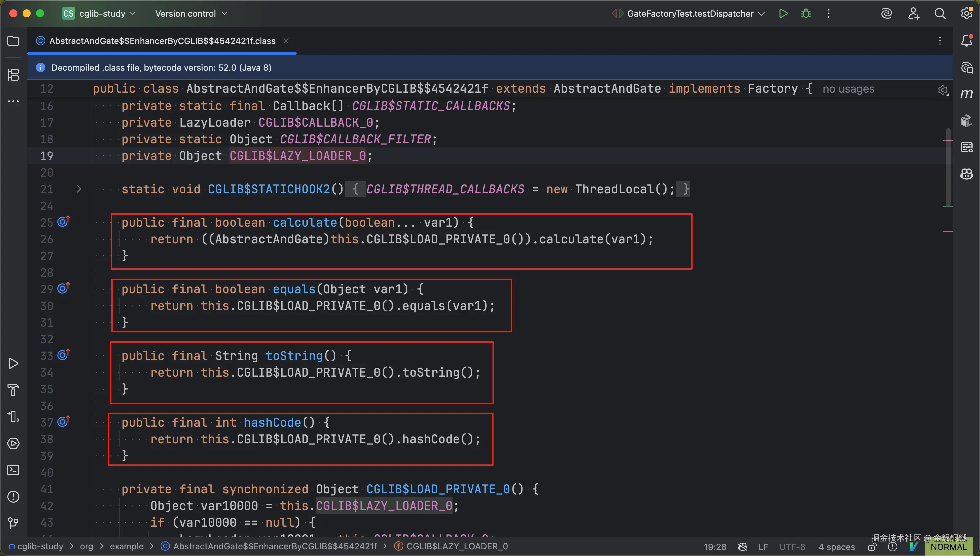Click the editor vertical scrollbar
Screen dimensions: 980x556
[x=948, y=168]
